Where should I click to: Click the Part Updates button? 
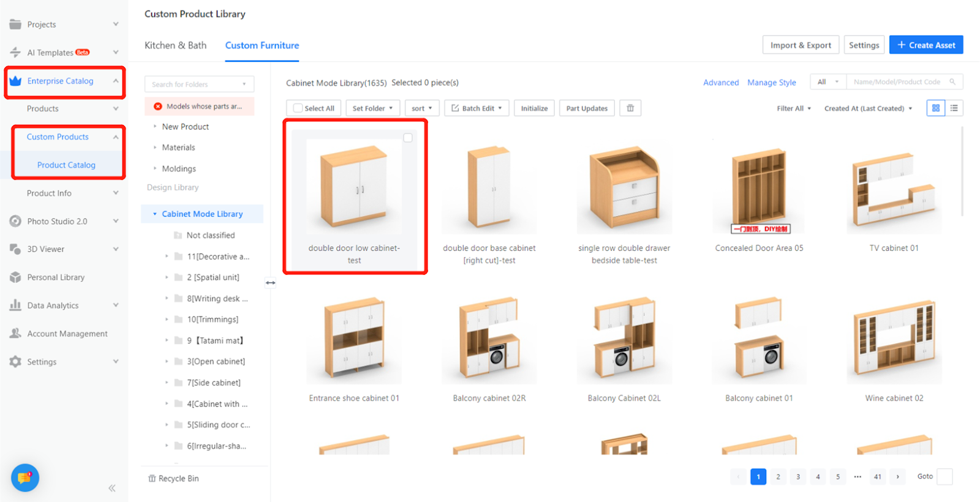(587, 108)
